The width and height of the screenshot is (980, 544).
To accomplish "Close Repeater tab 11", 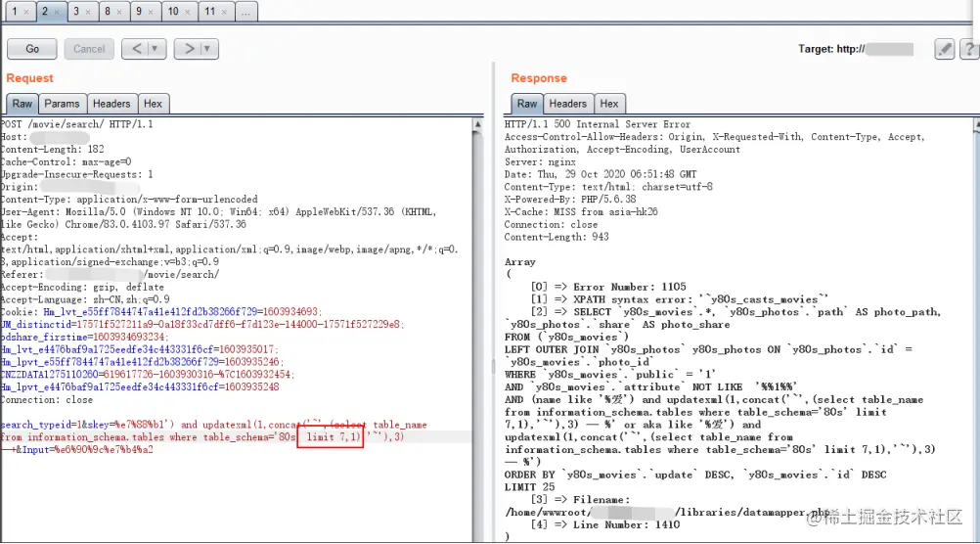I will 224,12.
